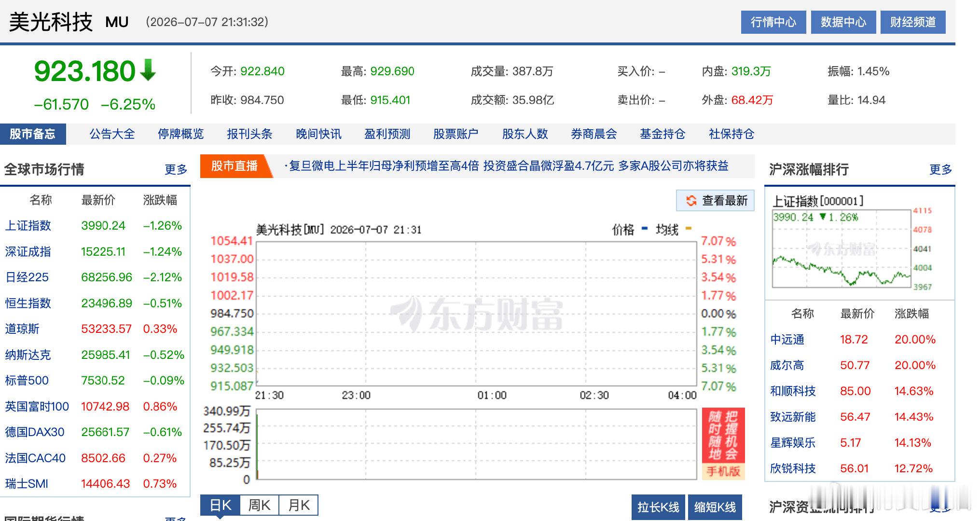Switch chart to 周K tab
This screenshot has width=980, height=521.
point(259,506)
